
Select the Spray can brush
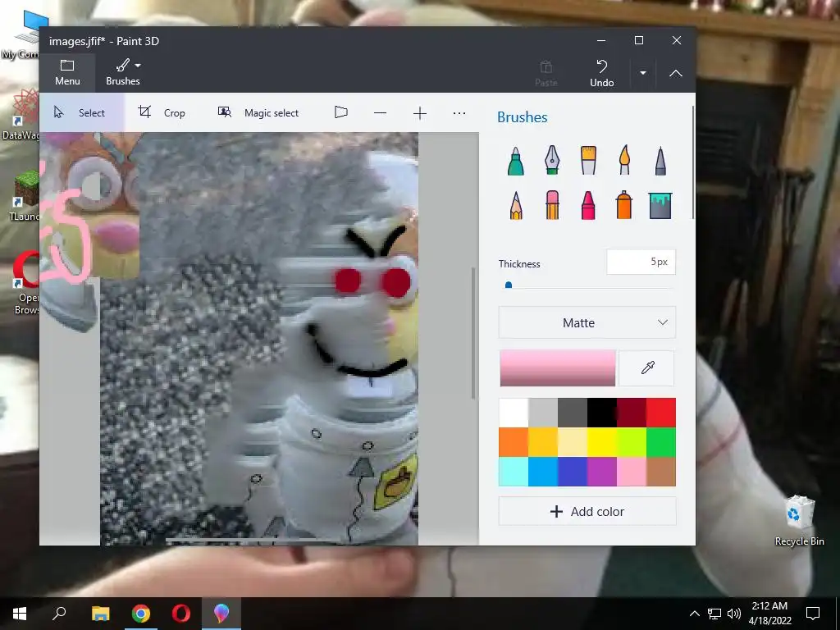pyautogui.click(x=624, y=205)
